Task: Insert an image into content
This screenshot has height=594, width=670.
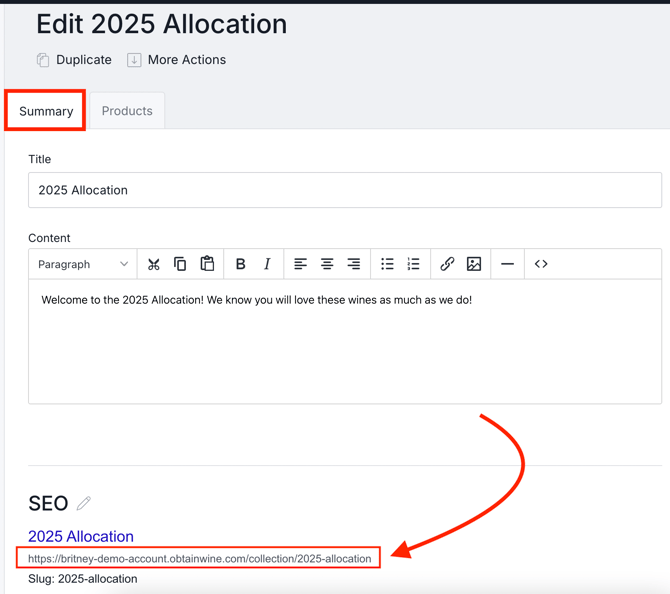Action: [x=474, y=264]
